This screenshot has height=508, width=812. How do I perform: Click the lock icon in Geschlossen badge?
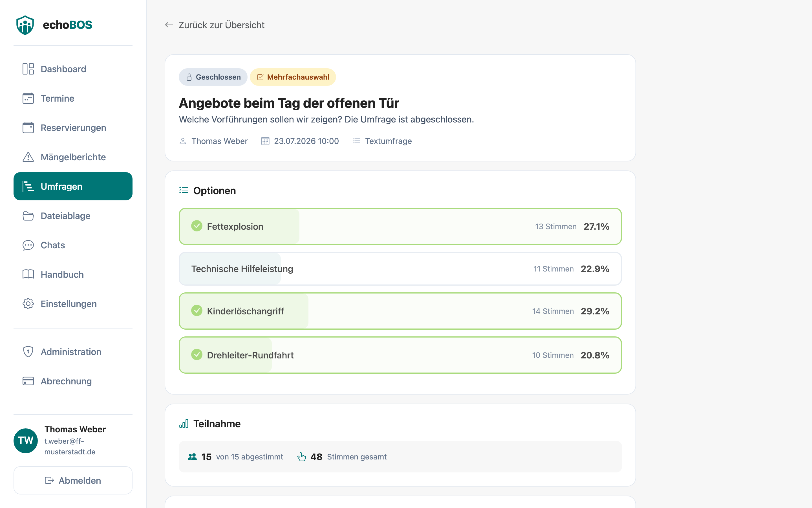pyautogui.click(x=189, y=77)
